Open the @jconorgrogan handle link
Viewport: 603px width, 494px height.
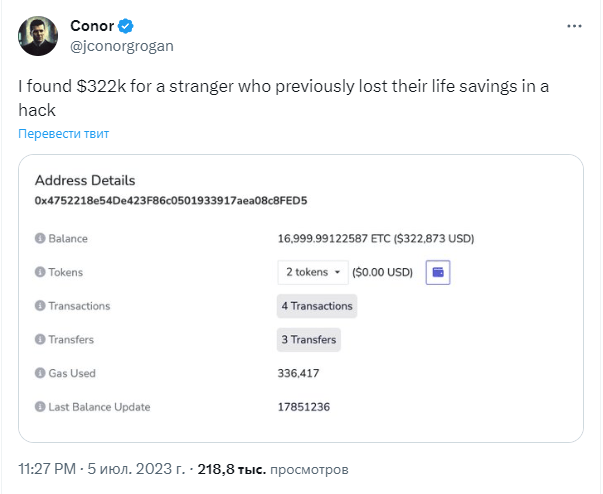click(122, 46)
